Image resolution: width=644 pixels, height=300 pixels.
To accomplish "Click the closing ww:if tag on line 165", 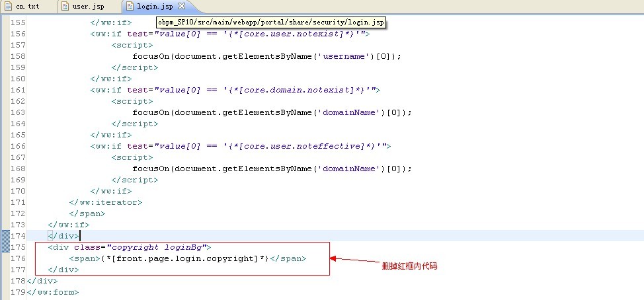I will pyautogui.click(x=111, y=135).
